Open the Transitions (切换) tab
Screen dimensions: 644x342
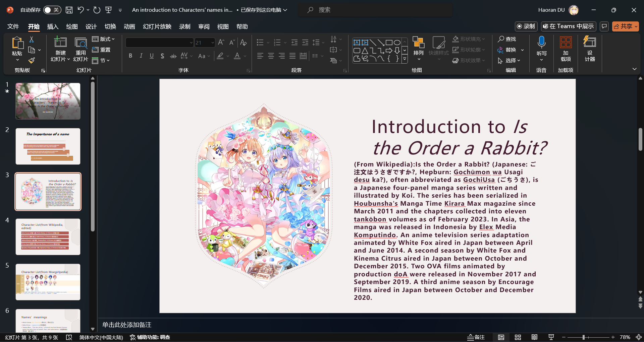(110, 26)
